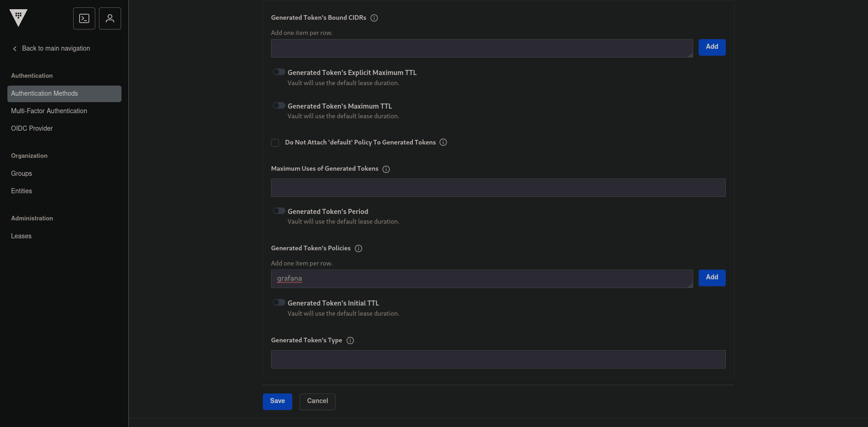Click the Maximum Uses of Generated Tokens field

click(498, 188)
